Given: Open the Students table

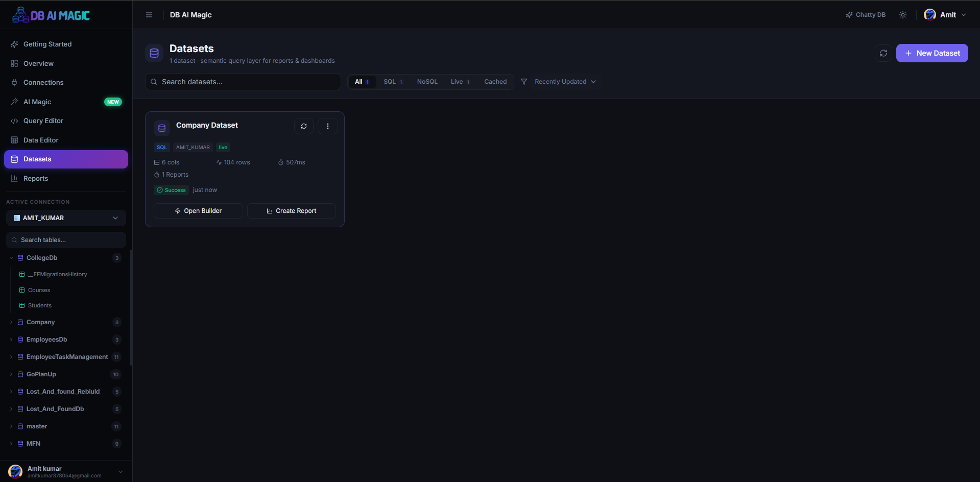Looking at the screenshot, I should coord(40,305).
